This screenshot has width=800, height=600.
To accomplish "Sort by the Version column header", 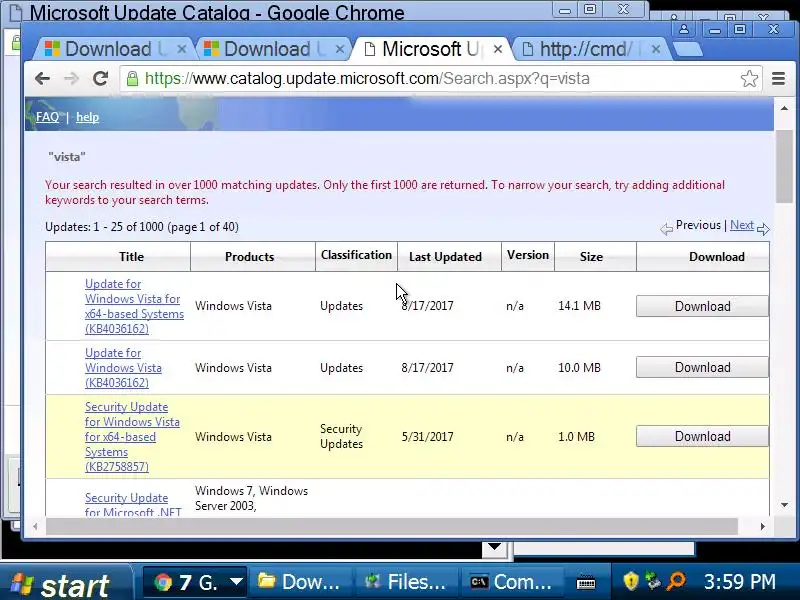I will (x=528, y=255).
